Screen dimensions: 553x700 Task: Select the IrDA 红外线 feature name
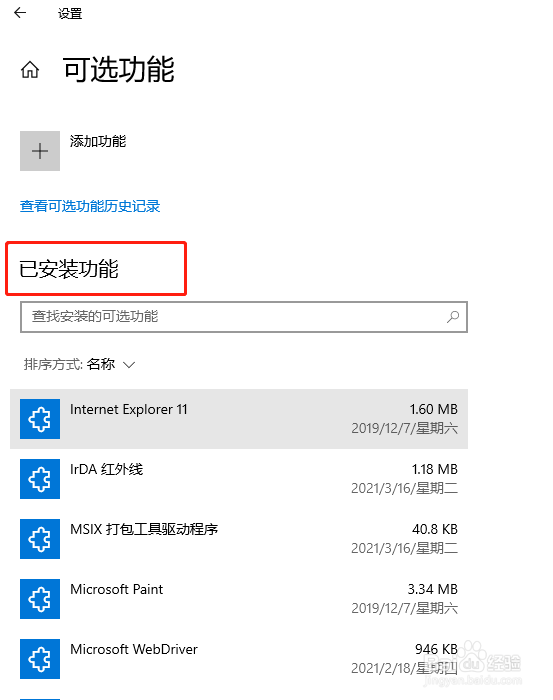(106, 469)
